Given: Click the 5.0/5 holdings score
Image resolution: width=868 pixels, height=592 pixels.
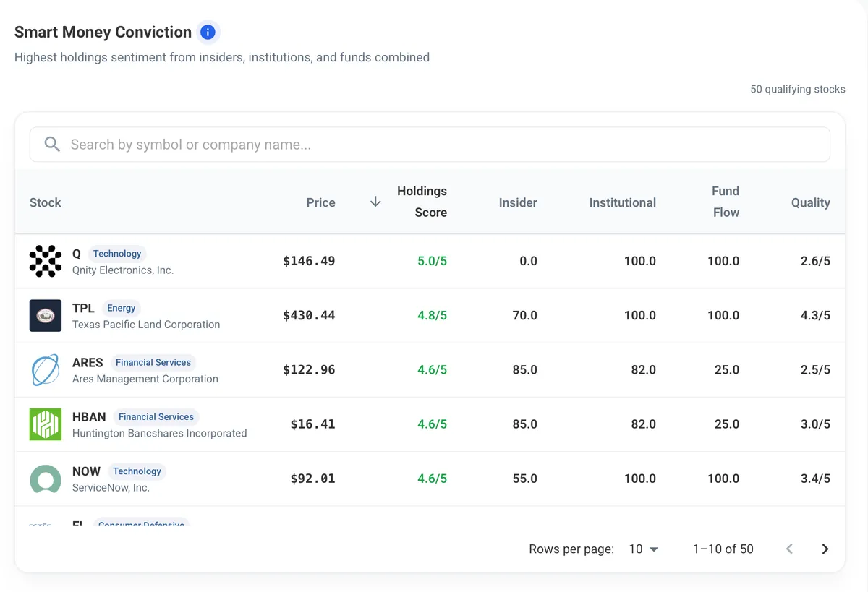Looking at the screenshot, I should click(x=433, y=261).
